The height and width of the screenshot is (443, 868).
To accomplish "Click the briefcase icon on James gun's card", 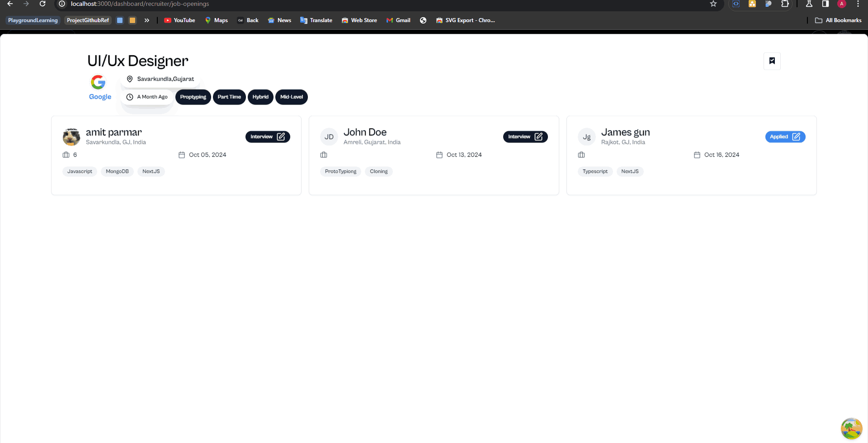I will pos(581,155).
